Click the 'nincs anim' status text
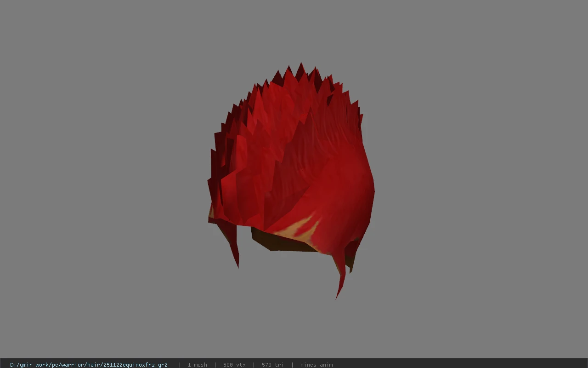This screenshot has width=588, height=368. (x=317, y=365)
